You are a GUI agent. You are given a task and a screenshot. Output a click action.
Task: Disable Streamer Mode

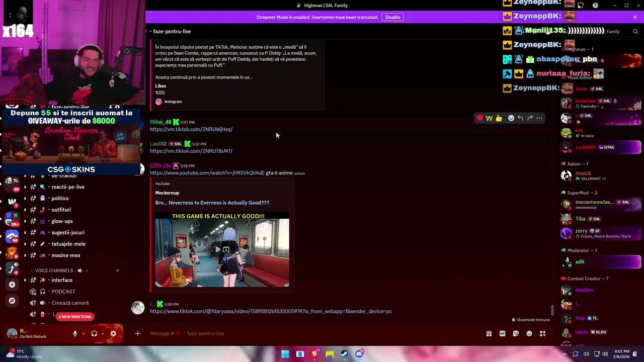click(392, 17)
